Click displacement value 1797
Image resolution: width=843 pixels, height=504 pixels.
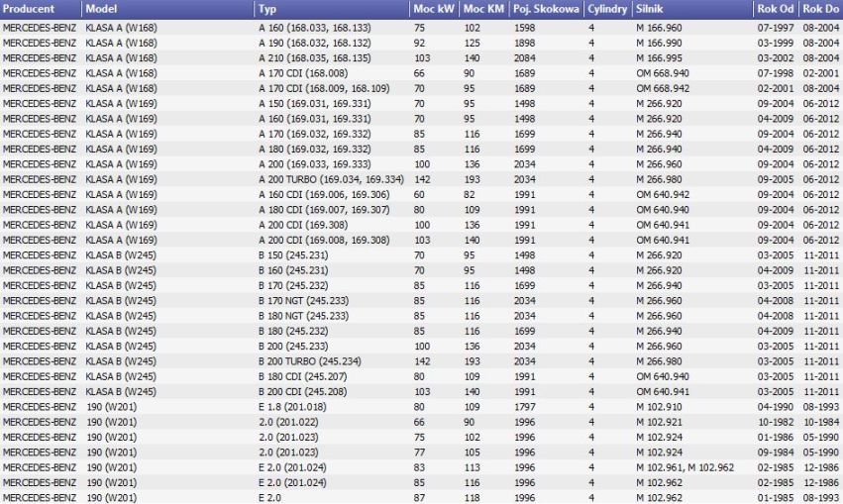pyautogui.click(x=524, y=407)
